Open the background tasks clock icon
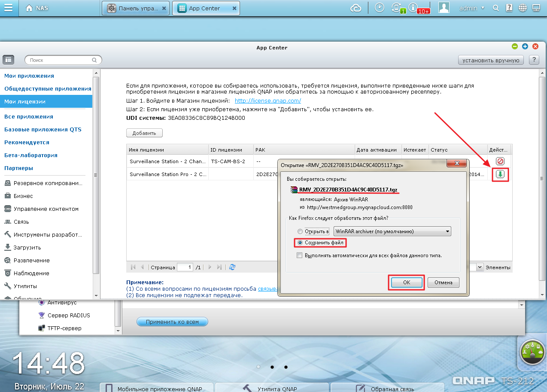This screenshot has height=392, width=547. click(379, 8)
